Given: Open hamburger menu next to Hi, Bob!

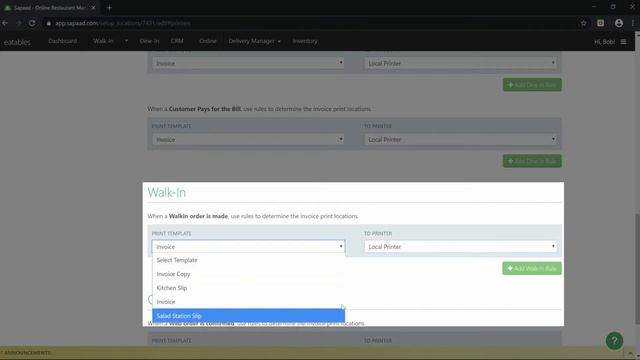Looking at the screenshot, I should coord(623,42).
